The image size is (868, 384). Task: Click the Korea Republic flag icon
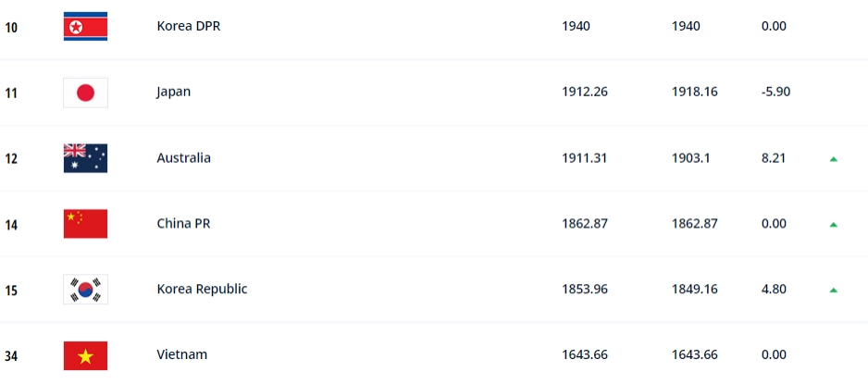85,290
